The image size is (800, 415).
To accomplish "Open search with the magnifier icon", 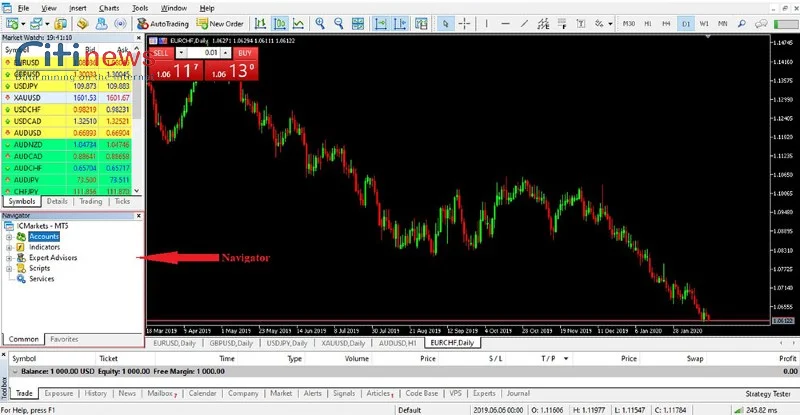I will (742, 23).
